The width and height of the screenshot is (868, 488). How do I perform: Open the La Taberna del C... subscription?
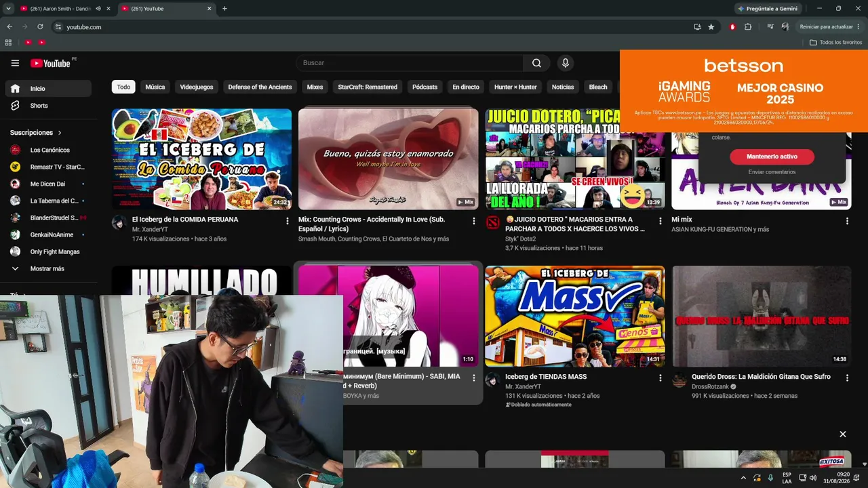coord(48,201)
